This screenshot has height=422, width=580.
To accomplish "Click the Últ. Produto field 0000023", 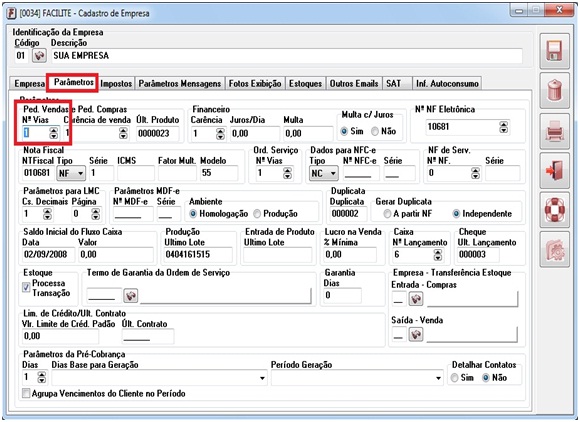I will tap(158, 134).
